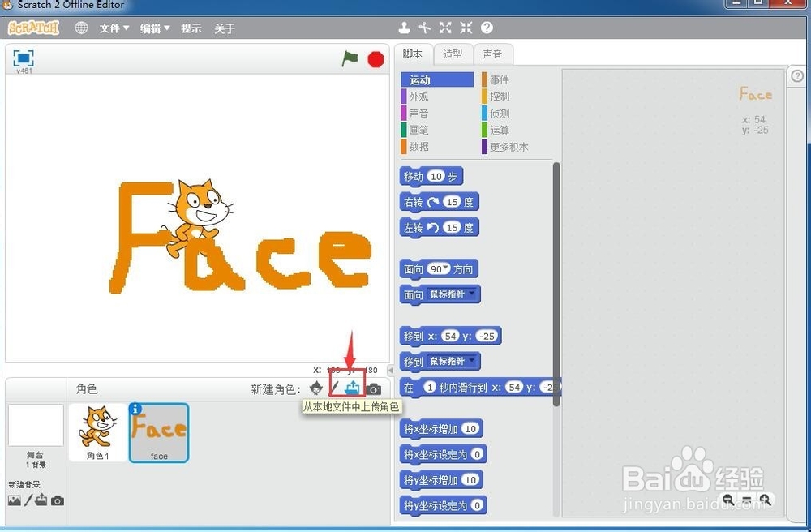The width and height of the screenshot is (811, 532).
Task: Upload backdrop from file icon
Action: click(x=41, y=500)
